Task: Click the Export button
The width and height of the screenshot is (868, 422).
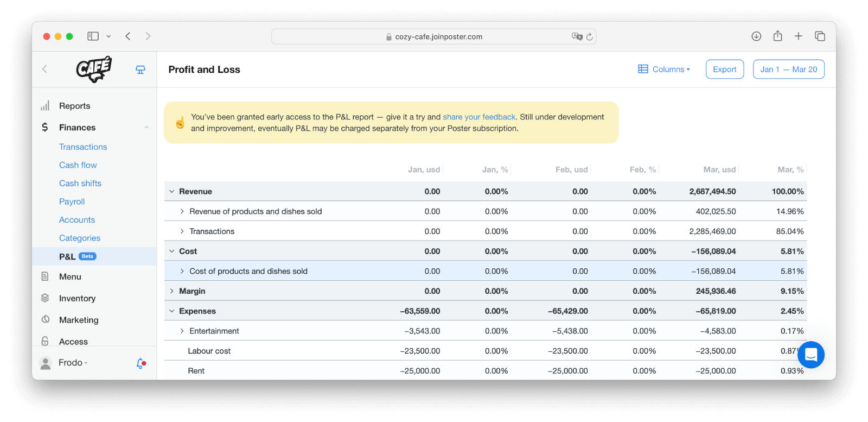Action: tap(724, 70)
